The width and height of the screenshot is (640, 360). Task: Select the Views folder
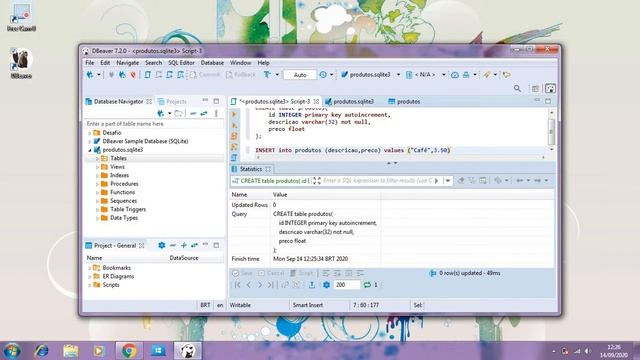117,167
